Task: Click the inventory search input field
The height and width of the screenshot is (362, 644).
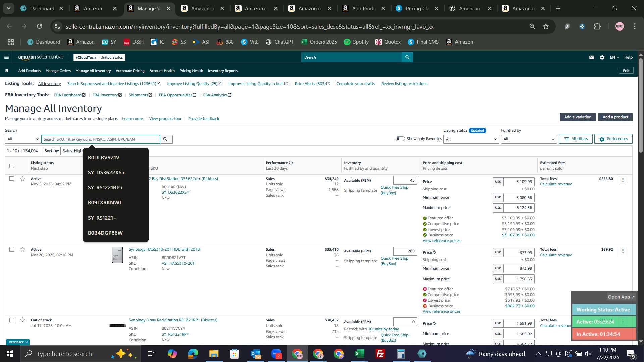Action: 101,139
